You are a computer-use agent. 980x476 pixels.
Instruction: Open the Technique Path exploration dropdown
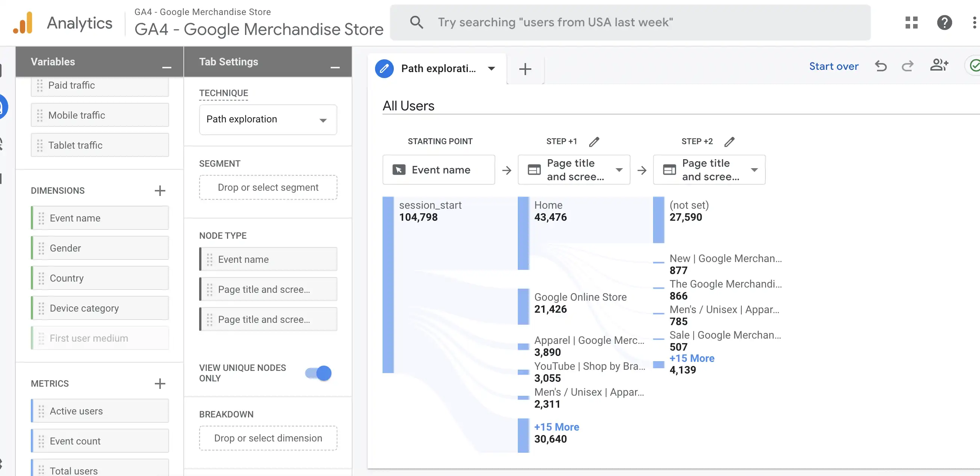268,119
